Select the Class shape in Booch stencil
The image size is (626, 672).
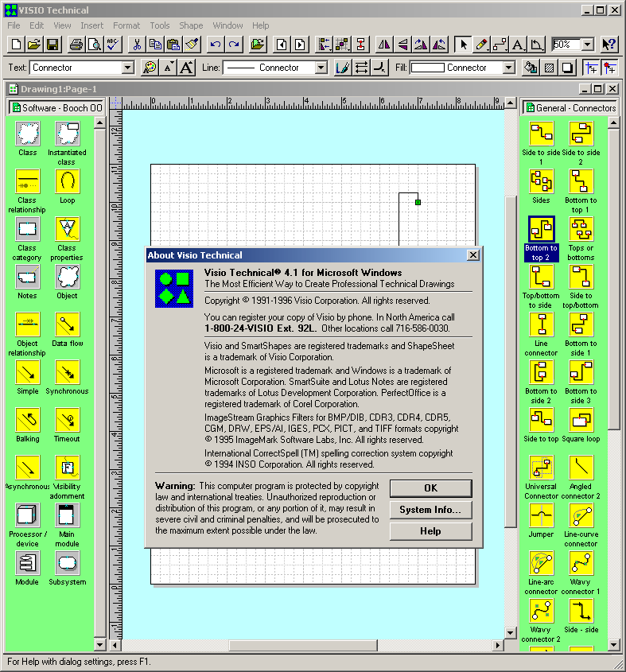[x=27, y=139]
